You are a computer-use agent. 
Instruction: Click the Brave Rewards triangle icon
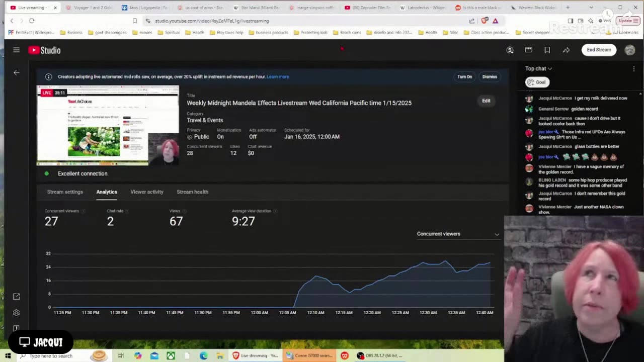495,21
